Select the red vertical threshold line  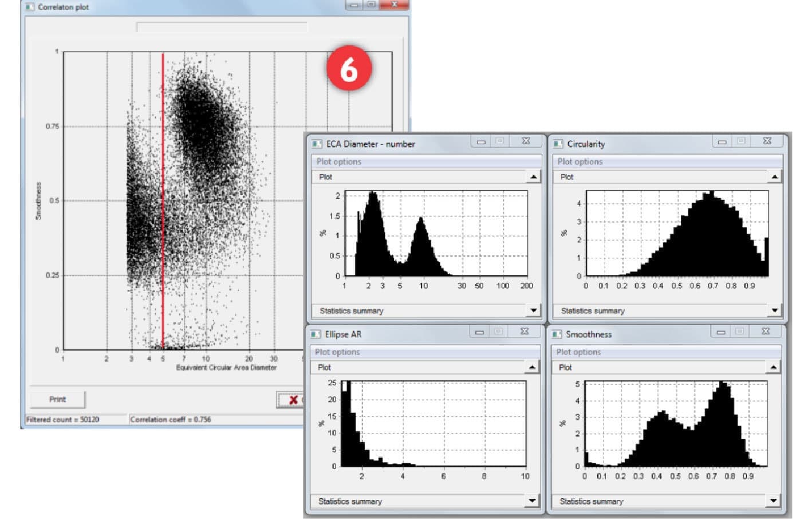tap(163, 200)
